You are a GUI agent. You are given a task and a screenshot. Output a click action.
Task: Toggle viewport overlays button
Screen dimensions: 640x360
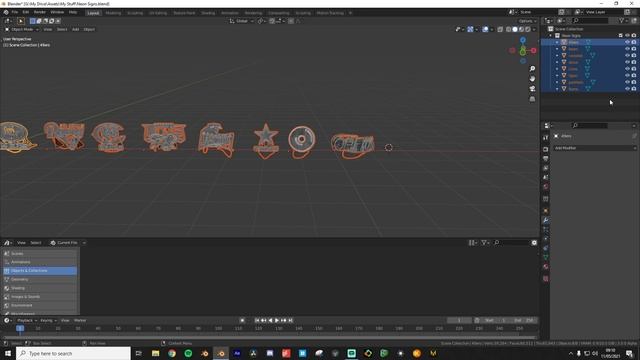point(485,29)
